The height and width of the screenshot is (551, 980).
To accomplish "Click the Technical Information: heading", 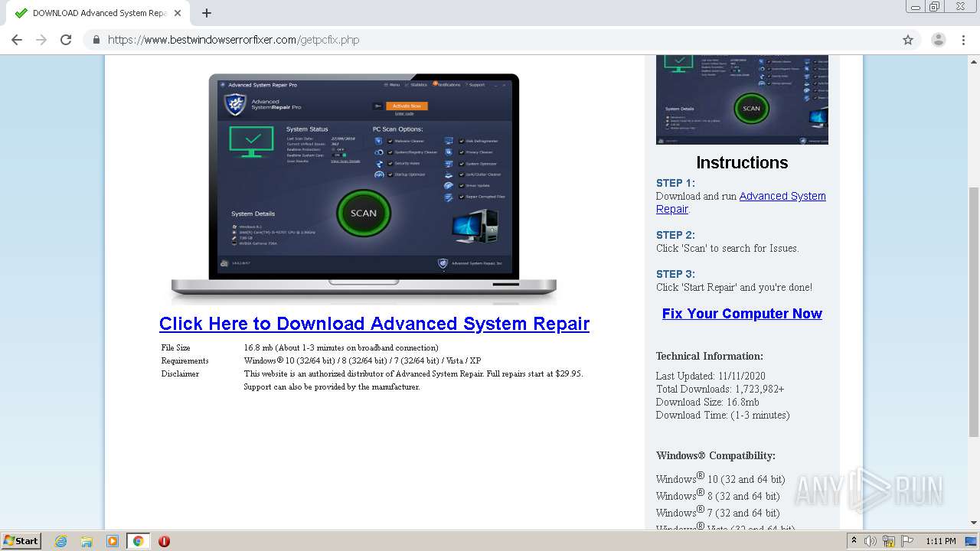I will pos(710,356).
